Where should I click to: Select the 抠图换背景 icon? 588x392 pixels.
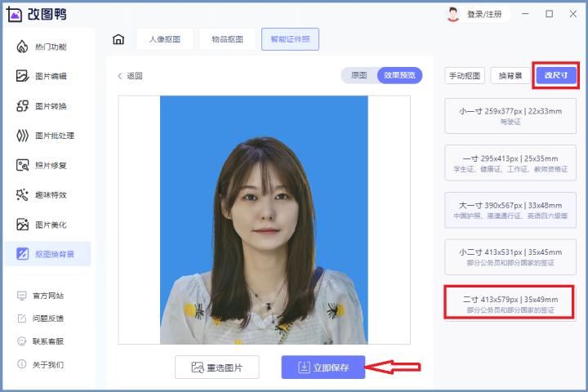(22, 254)
